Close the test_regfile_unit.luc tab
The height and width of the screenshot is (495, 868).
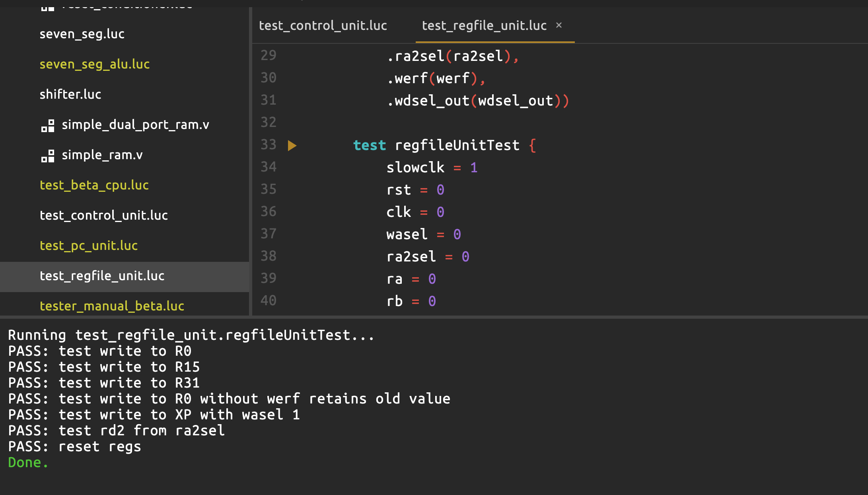559,25
